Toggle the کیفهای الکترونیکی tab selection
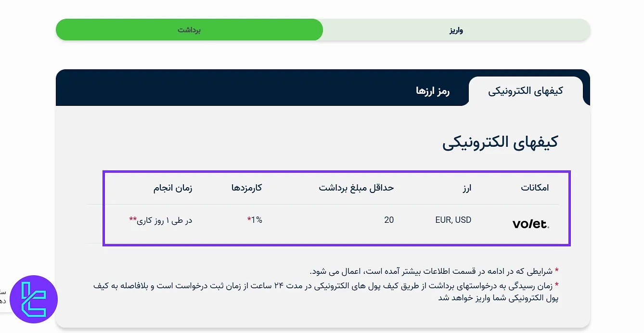This screenshot has width=644, height=333. coord(526,90)
